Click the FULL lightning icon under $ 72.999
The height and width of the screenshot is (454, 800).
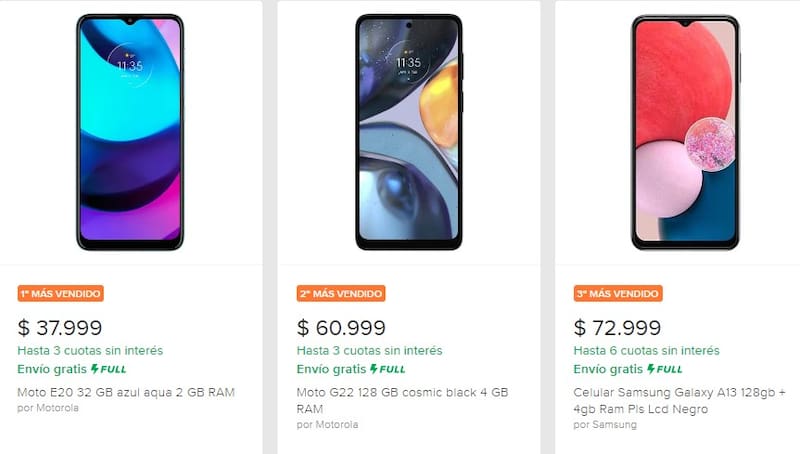[x=663, y=369]
